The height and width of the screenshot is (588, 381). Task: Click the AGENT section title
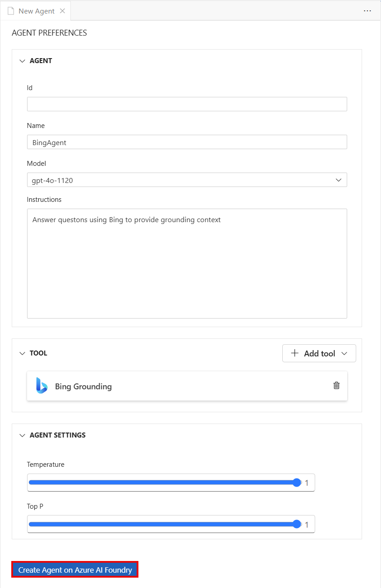(x=41, y=61)
